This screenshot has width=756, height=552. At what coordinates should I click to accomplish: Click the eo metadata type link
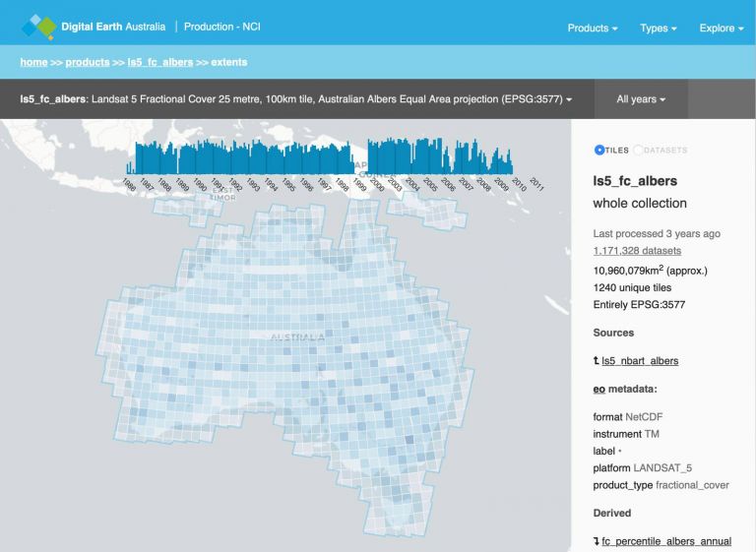pyautogui.click(x=598, y=389)
